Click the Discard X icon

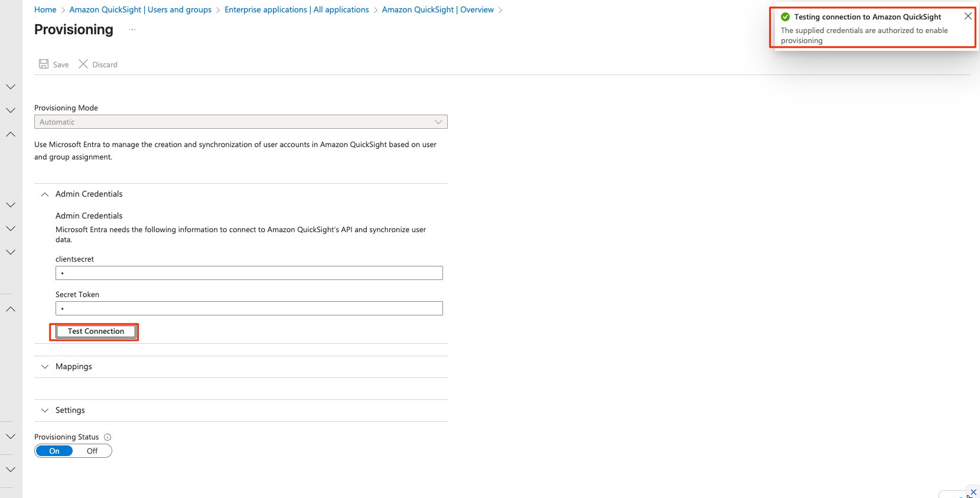pyautogui.click(x=83, y=64)
